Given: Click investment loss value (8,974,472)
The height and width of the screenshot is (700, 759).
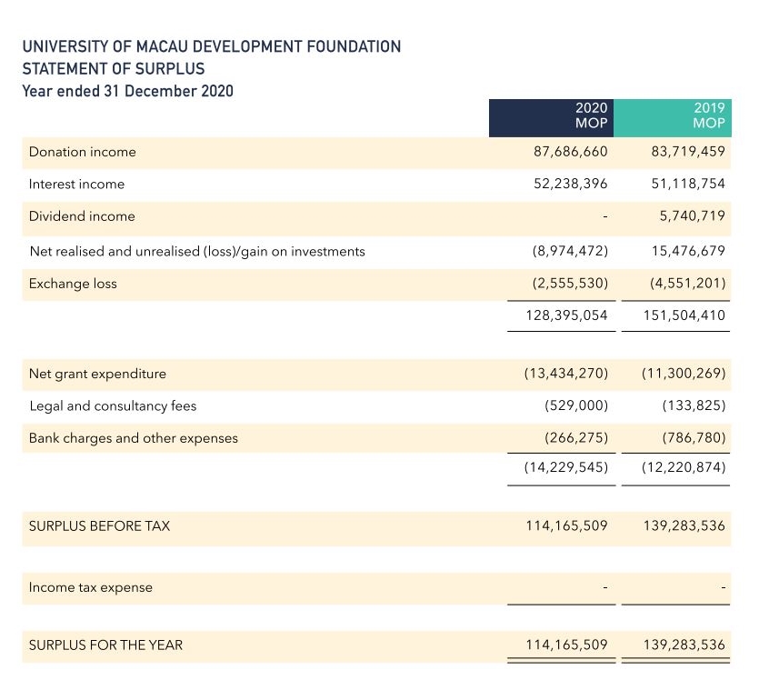Looking at the screenshot, I should tap(570, 251).
